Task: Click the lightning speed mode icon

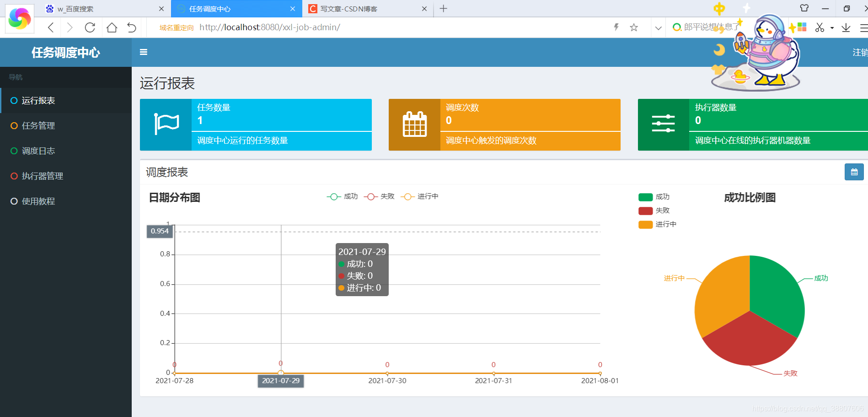Action: pyautogui.click(x=616, y=27)
